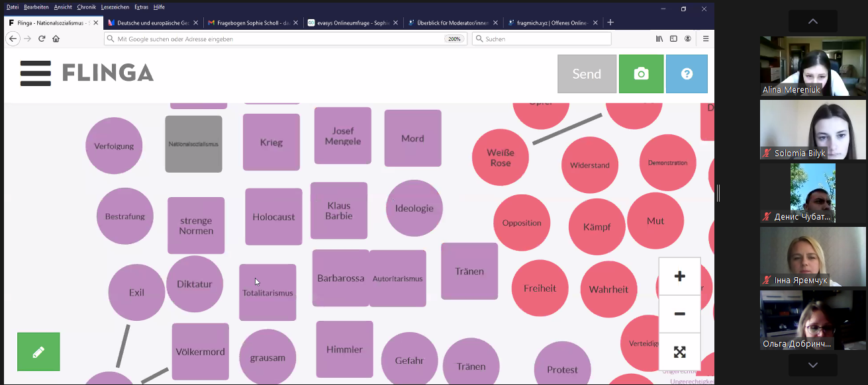Viewport: 868px width, 385px height.
Task: Switch to the fragmich.xyz tab
Action: [548, 22]
